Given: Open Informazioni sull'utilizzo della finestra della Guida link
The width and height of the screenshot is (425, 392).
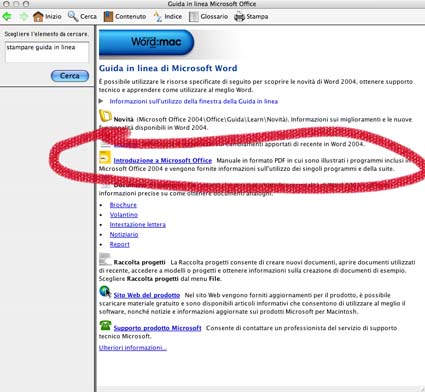Looking at the screenshot, I should (194, 101).
